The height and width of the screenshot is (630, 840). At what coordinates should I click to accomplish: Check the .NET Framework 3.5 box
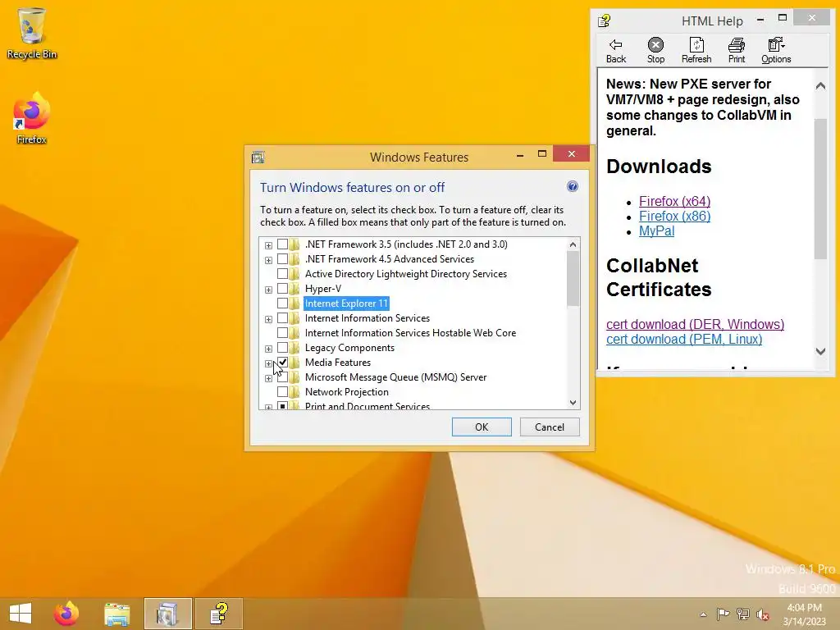(282, 244)
